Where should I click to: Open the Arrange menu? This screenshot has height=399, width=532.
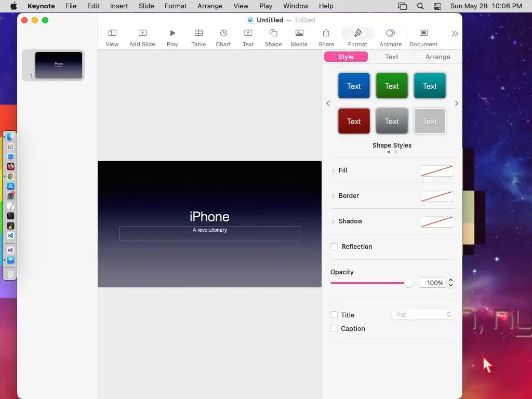tap(210, 6)
